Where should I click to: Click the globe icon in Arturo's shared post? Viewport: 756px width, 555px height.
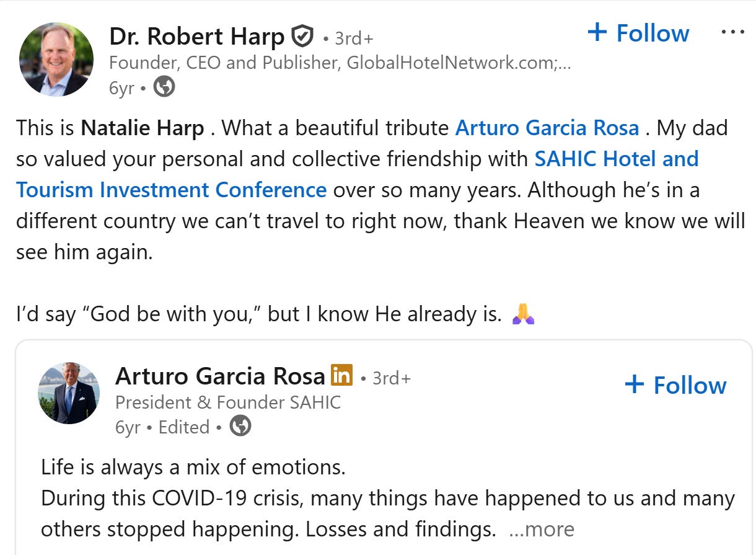click(x=240, y=426)
